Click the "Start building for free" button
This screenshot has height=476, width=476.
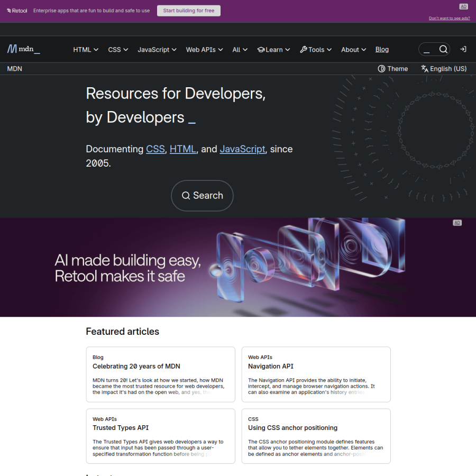coord(188,11)
